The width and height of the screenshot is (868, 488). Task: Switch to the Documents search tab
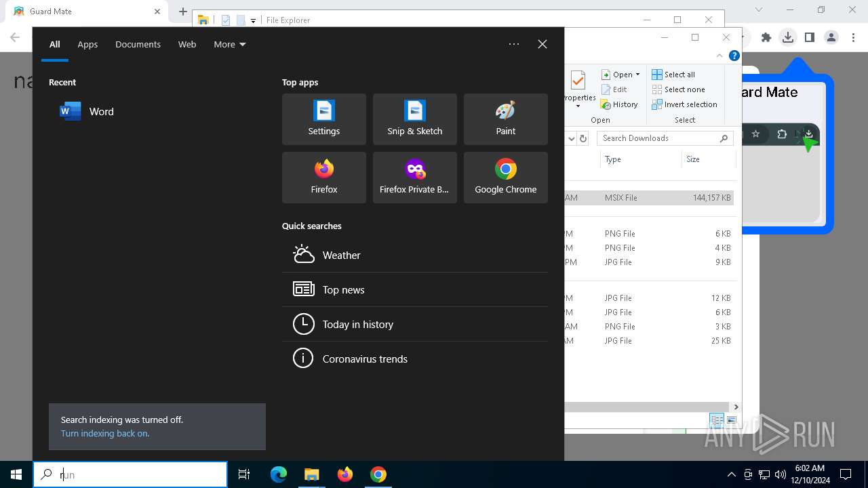138,44
